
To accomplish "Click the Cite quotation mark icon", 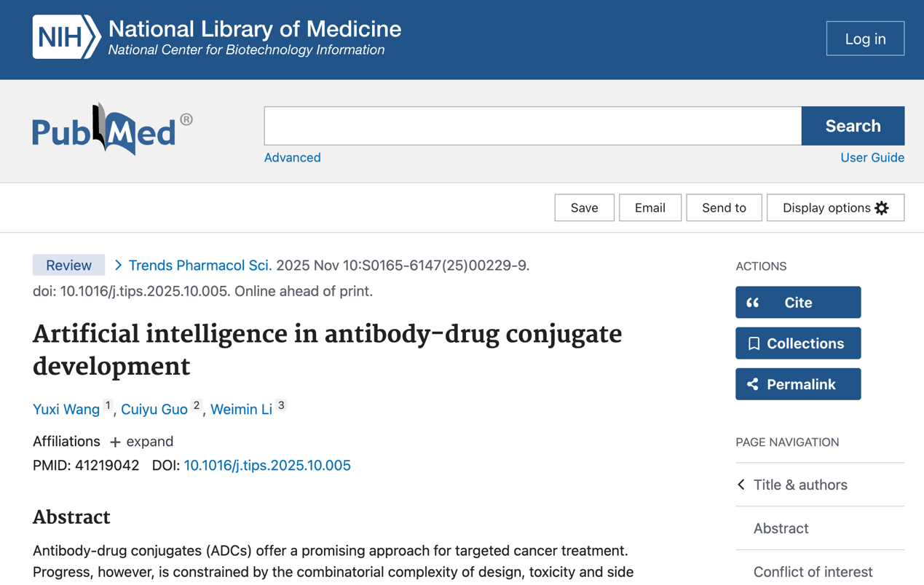I will tap(753, 303).
